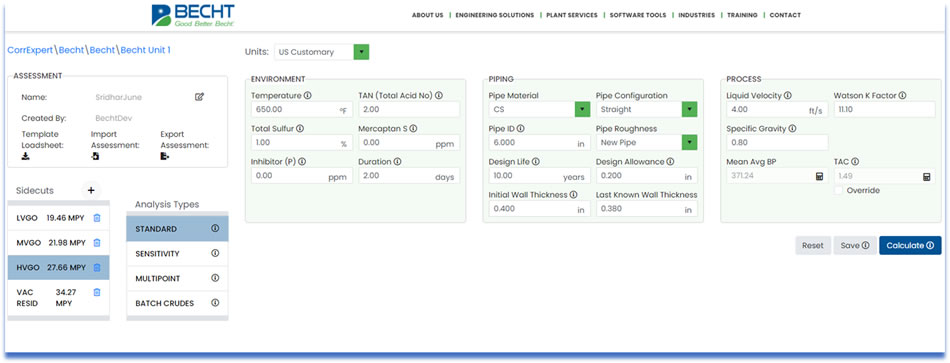Delete the LVGO sidecut trash icon
Viewport: 950px width, 363px height.
(x=96, y=218)
